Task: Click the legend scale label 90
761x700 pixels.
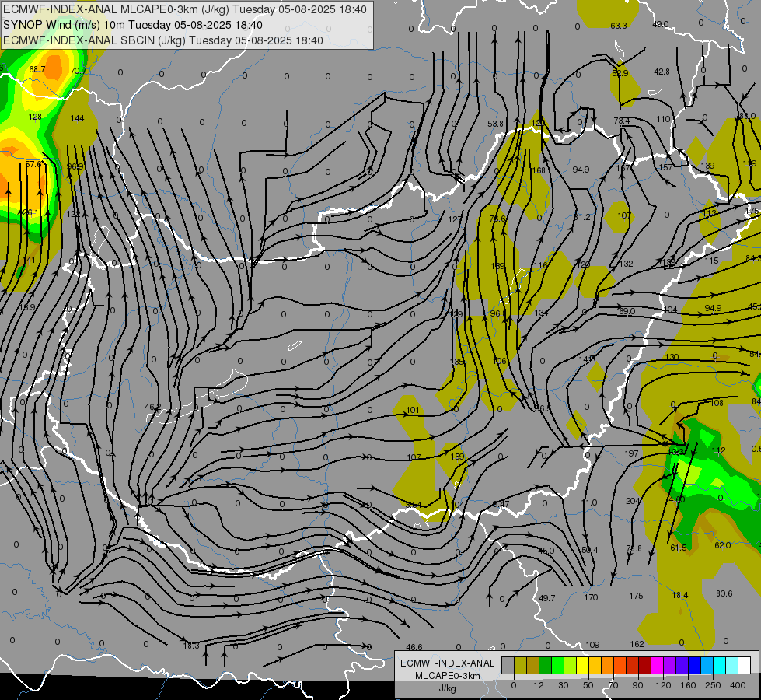Action: 637,685
